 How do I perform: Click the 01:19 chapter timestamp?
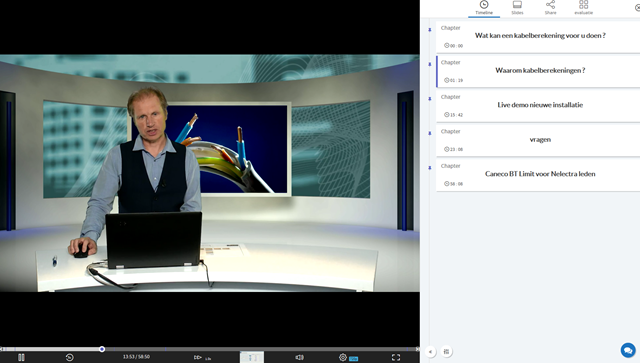(x=453, y=80)
